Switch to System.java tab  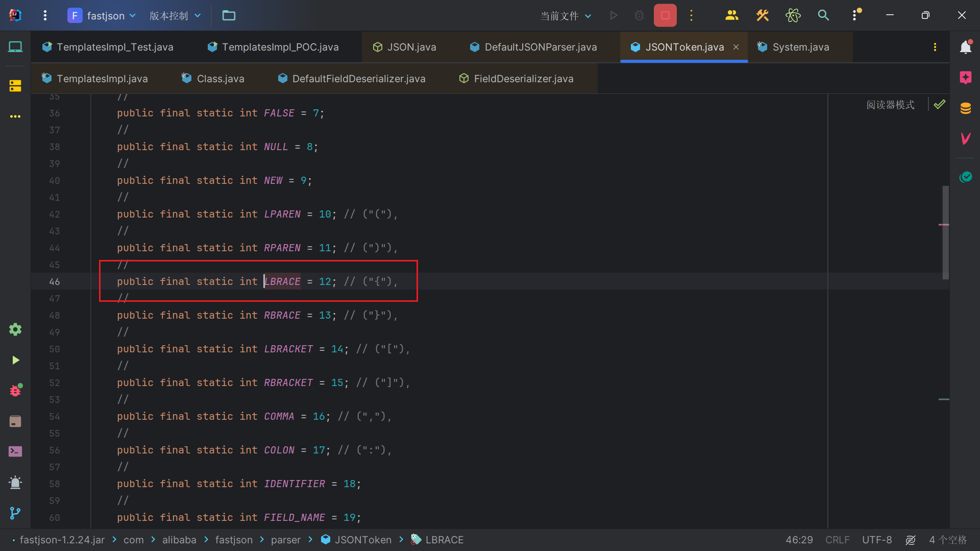[794, 47]
